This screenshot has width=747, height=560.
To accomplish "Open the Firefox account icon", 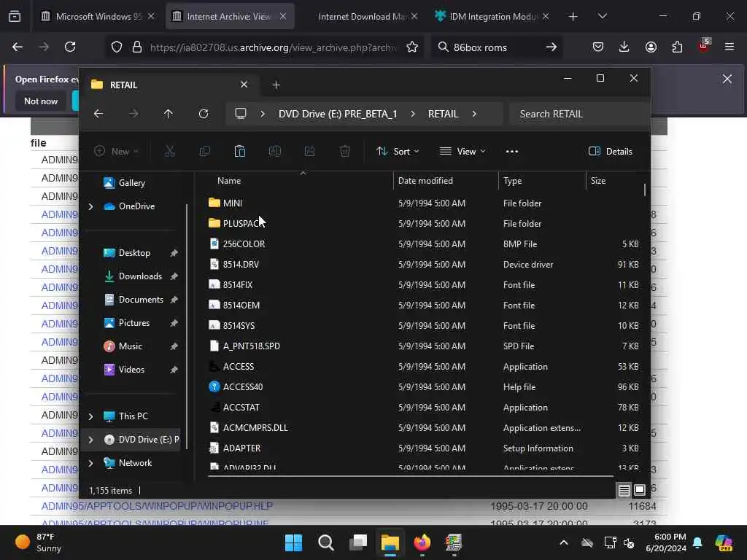I will (651, 47).
